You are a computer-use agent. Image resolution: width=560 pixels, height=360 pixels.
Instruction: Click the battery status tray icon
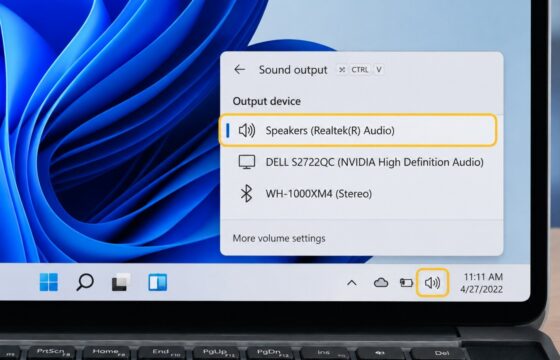coord(406,283)
